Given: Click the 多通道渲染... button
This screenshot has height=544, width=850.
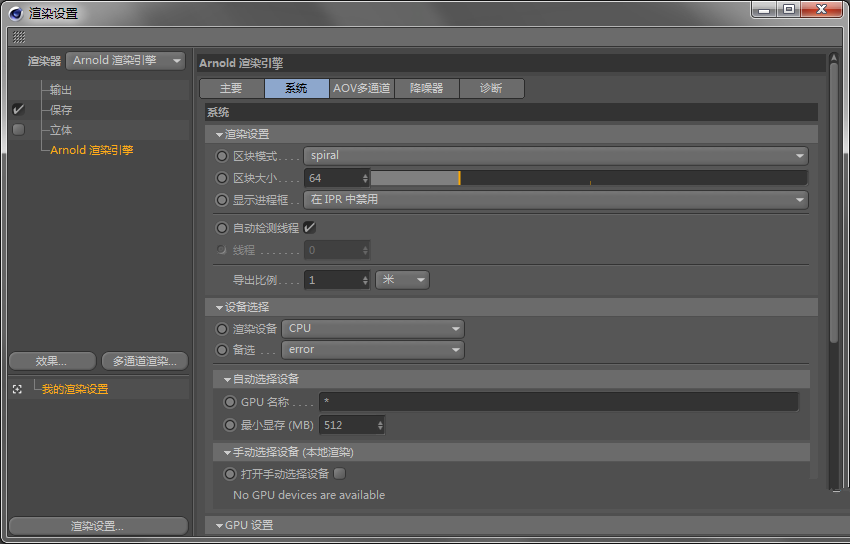Looking at the screenshot, I should [x=144, y=361].
